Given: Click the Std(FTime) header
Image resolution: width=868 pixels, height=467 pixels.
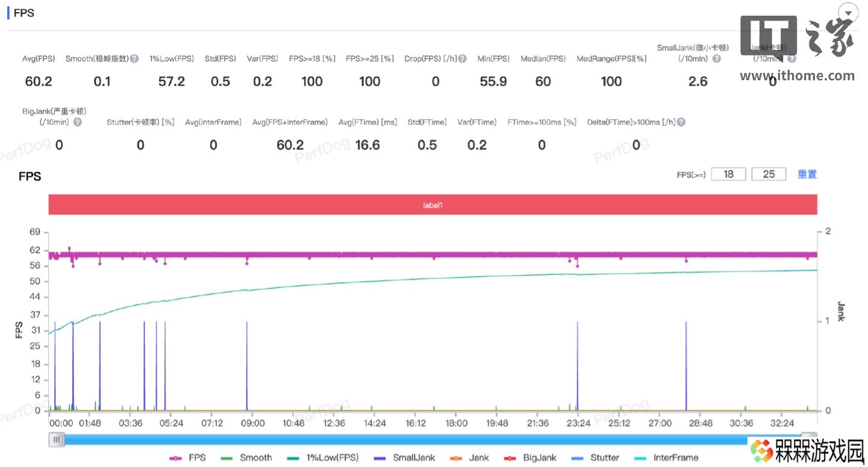Looking at the screenshot, I should tap(427, 122).
